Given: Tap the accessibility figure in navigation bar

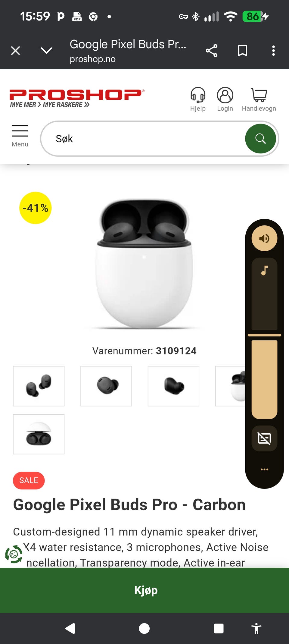Looking at the screenshot, I should click(256, 629).
